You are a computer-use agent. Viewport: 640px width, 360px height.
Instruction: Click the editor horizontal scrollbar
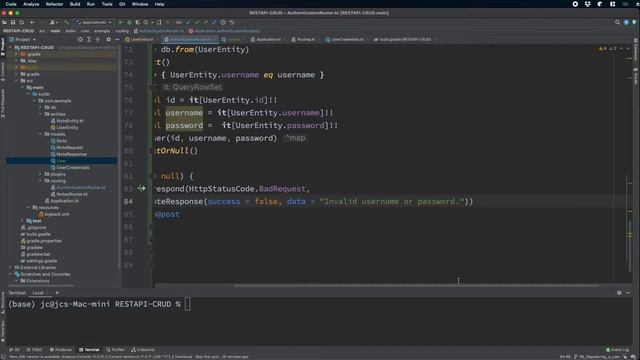[x=416, y=285]
